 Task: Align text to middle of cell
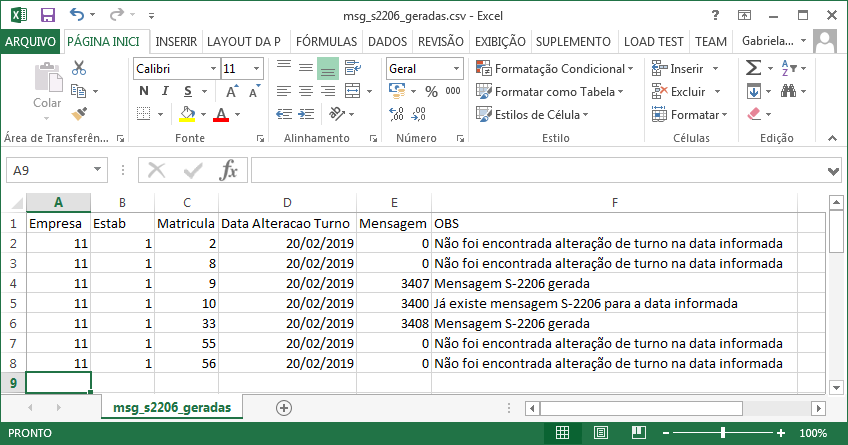click(306, 68)
